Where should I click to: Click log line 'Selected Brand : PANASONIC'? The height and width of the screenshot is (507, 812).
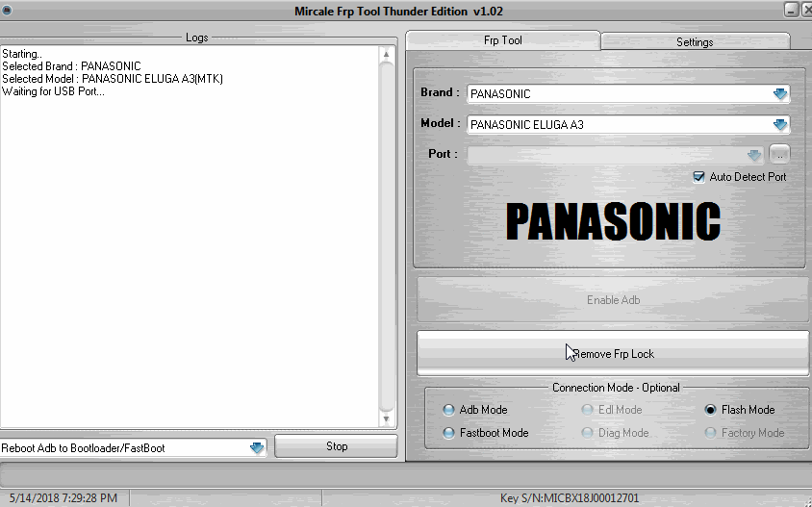coord(71,66)
